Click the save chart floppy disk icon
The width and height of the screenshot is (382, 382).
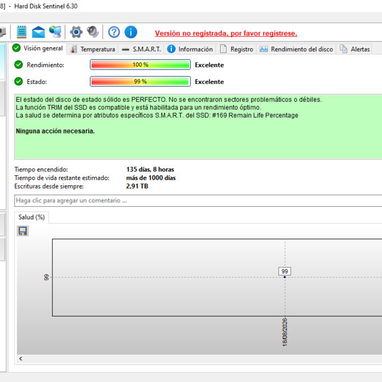tap(23, 231)
